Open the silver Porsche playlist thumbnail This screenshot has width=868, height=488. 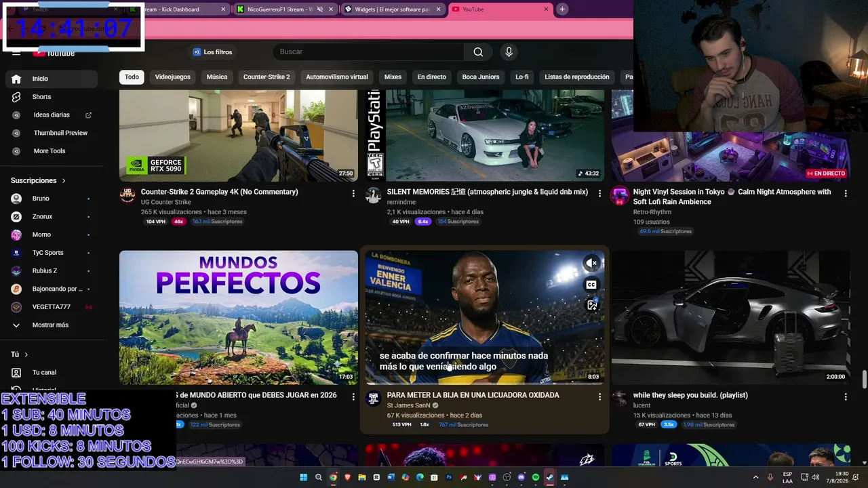(x=731, y=318)
